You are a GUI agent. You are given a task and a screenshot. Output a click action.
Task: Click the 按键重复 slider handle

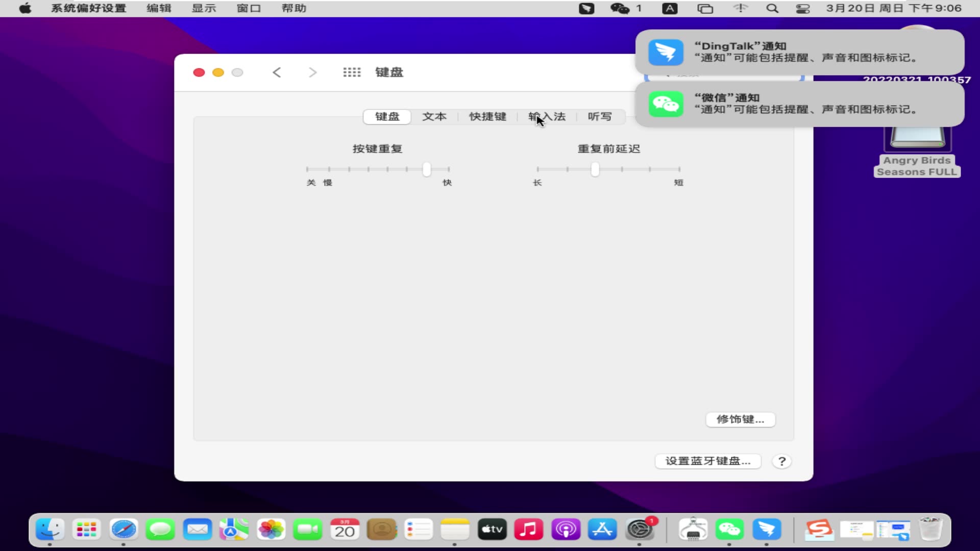click(x=427, y=169)
